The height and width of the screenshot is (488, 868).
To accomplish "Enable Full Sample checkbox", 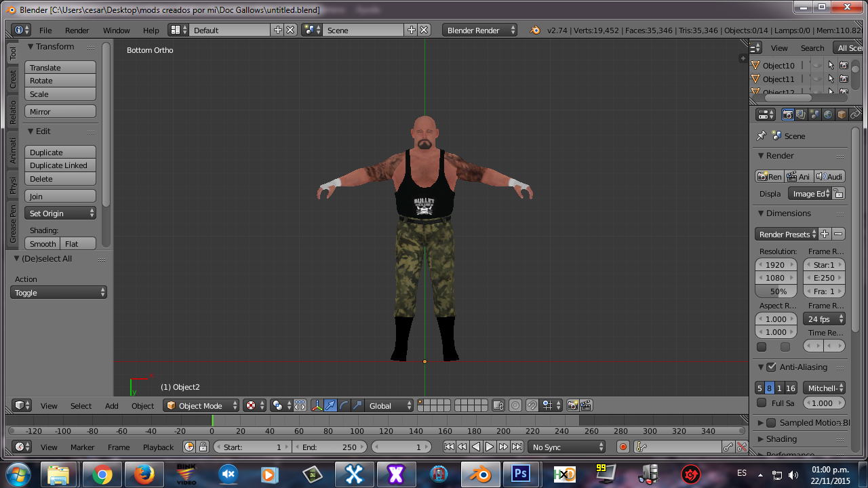I will tap(762, 403).
